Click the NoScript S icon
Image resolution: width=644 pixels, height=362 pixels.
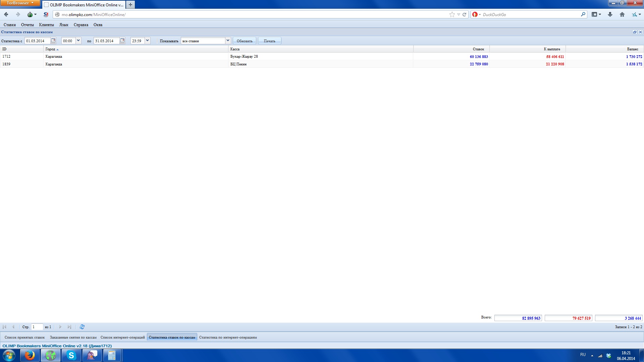pyautogui.click(x=46, y=14)
